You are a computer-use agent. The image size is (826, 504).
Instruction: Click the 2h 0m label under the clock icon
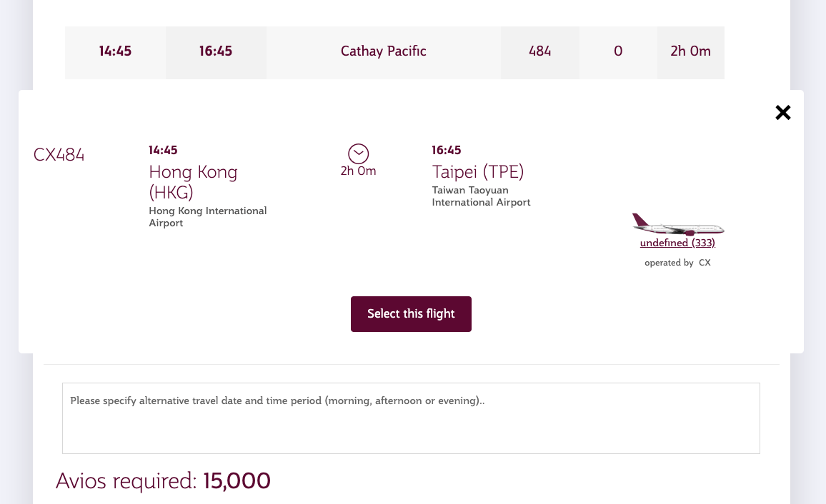358,169
